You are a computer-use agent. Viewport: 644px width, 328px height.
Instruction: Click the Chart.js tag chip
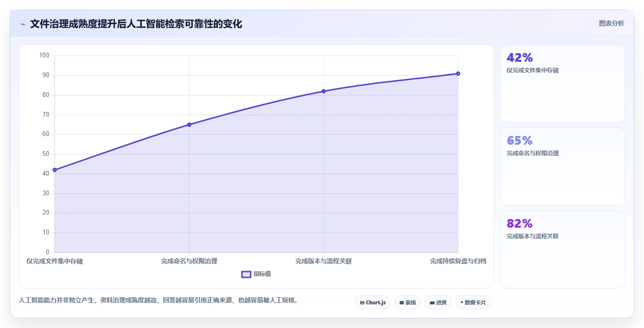click(x=373, y=302)
